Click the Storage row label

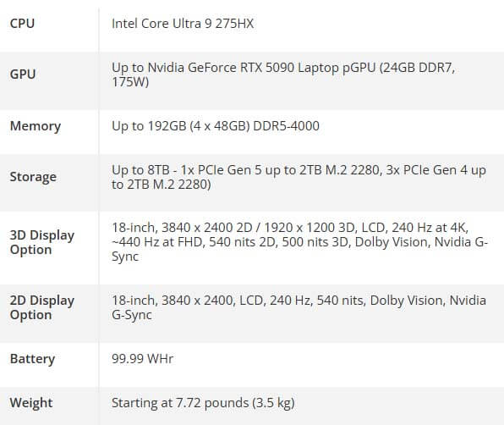33,177
